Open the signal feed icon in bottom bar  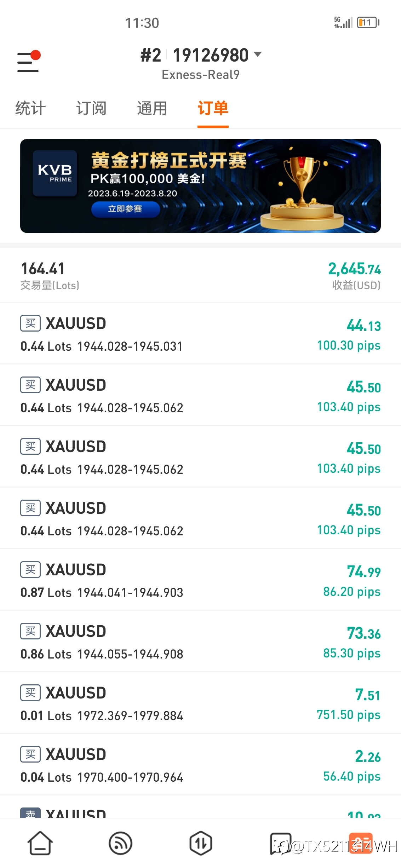pos(120,843)
